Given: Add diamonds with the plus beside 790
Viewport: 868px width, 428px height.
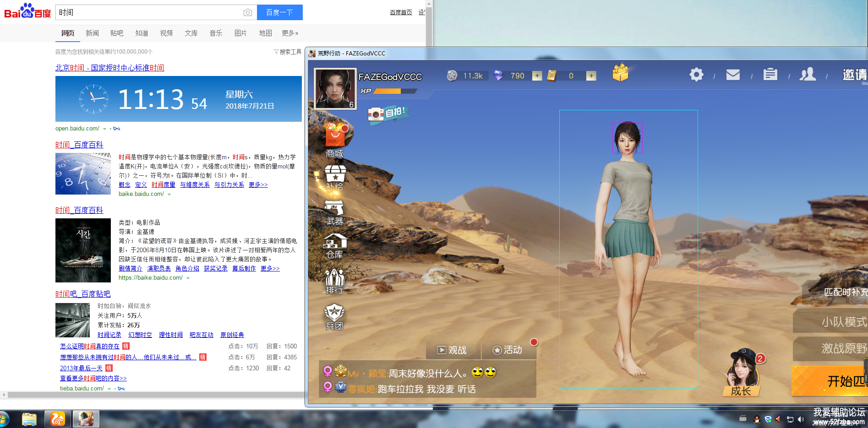Looking at the screenshot, I should [537, 76].
